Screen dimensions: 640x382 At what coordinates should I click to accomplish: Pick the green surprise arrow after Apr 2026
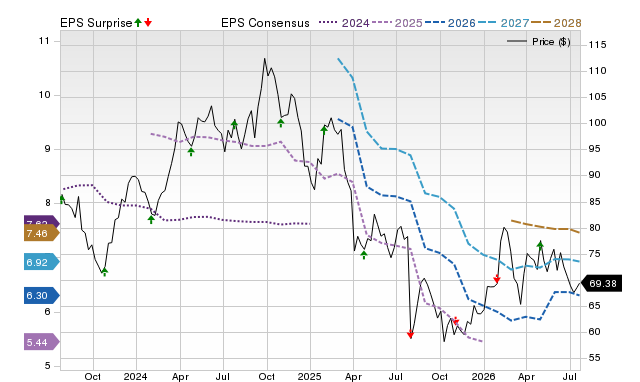540,245
